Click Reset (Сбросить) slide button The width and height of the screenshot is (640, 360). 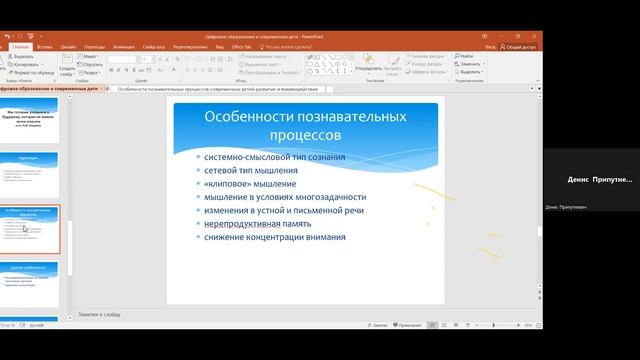(90, 64)
